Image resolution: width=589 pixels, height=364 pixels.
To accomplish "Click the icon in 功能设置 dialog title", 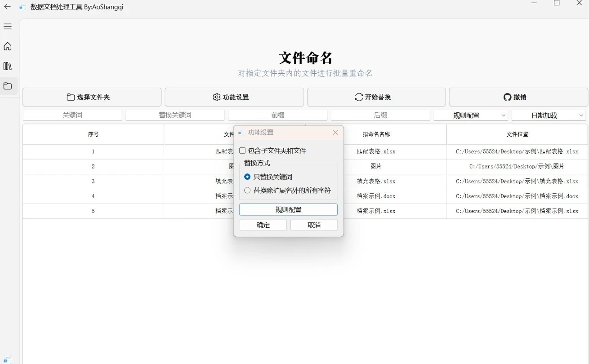I will (x=241, y=133).
